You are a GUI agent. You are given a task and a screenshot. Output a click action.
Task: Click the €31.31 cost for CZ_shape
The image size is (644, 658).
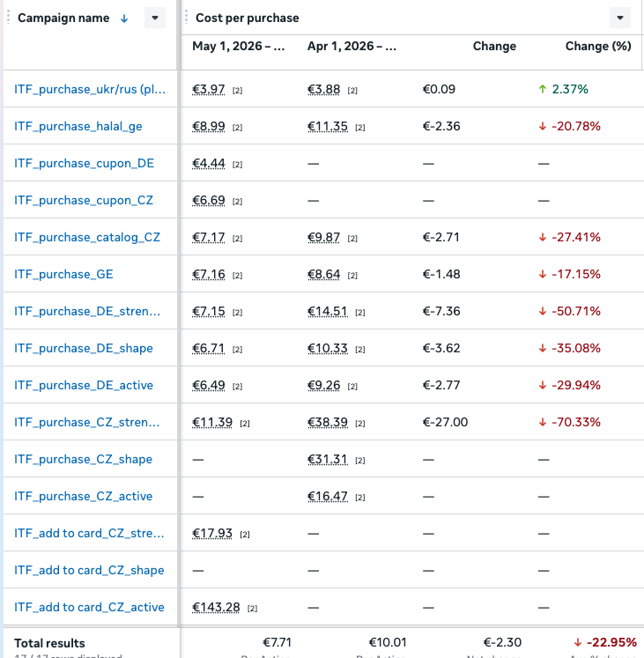[x=328, y=460]
